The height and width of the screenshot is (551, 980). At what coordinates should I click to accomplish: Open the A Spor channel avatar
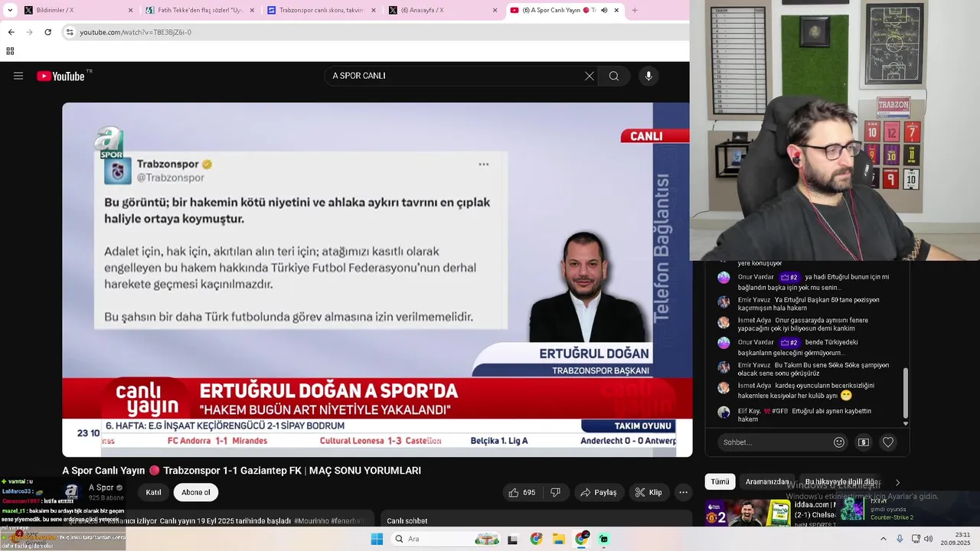[x=72, y=492]
